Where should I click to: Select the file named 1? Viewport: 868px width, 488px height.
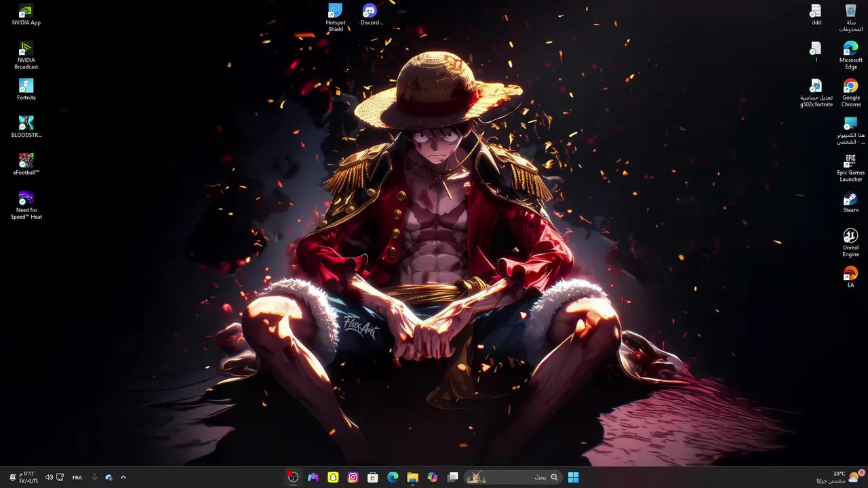click(x=816, y=53)
